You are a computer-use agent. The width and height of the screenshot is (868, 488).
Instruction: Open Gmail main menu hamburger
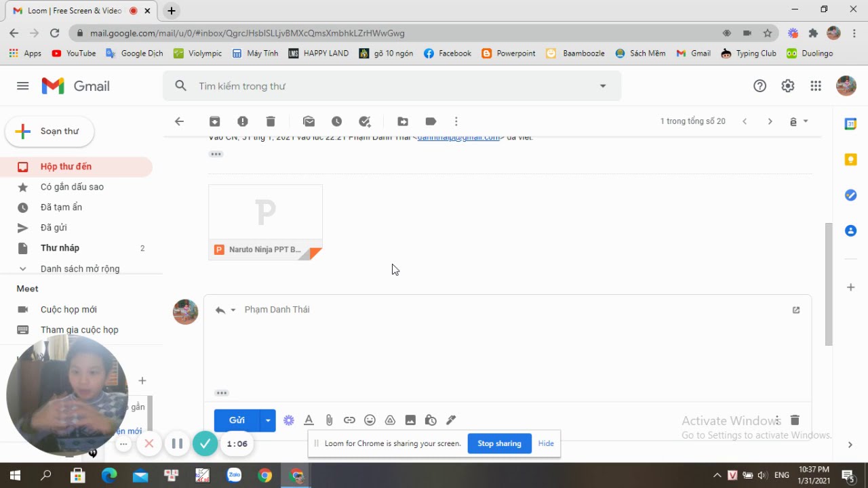point(22,86)
